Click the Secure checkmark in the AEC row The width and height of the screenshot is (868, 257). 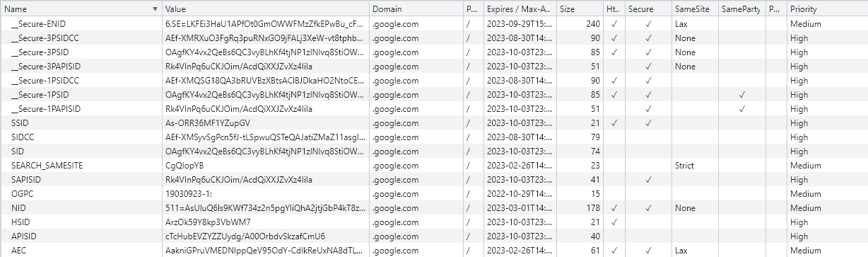(x=648, y=250)
